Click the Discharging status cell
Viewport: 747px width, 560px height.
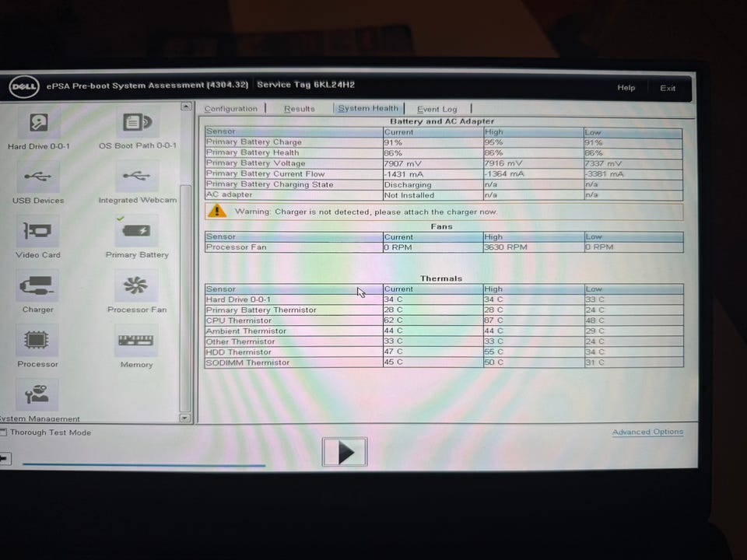(408, 185)
